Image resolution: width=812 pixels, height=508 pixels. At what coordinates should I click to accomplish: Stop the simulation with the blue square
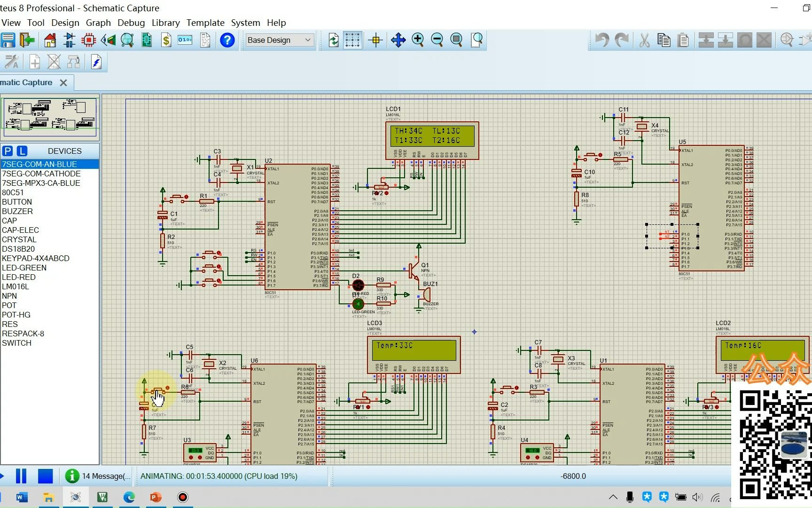[x=46, y=476]
